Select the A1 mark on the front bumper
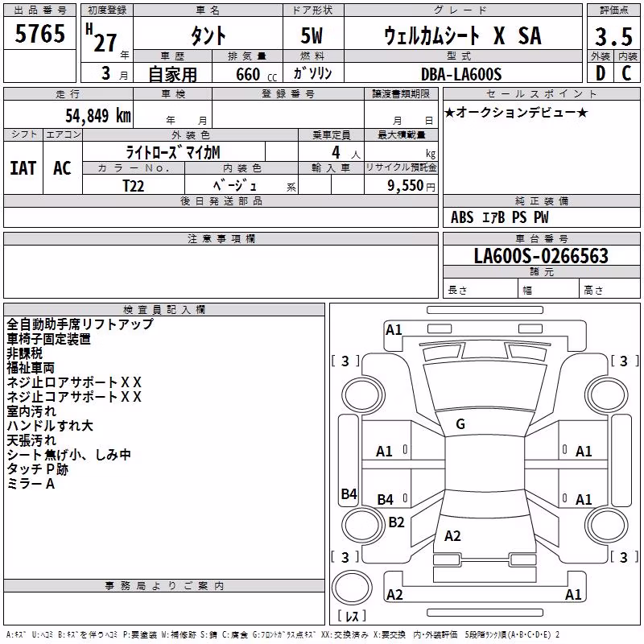Image resolution: width=644 pixels, height=644 pixels. point(394,330)
